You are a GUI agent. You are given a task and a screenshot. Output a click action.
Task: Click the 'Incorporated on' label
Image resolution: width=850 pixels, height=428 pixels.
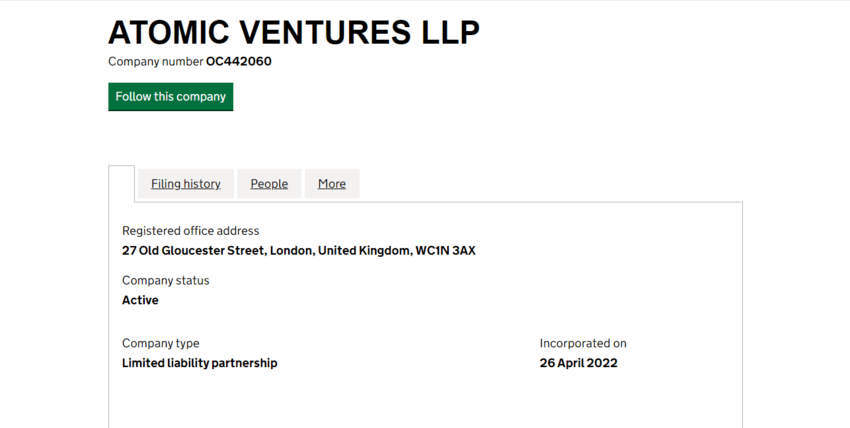click(583, 344)
